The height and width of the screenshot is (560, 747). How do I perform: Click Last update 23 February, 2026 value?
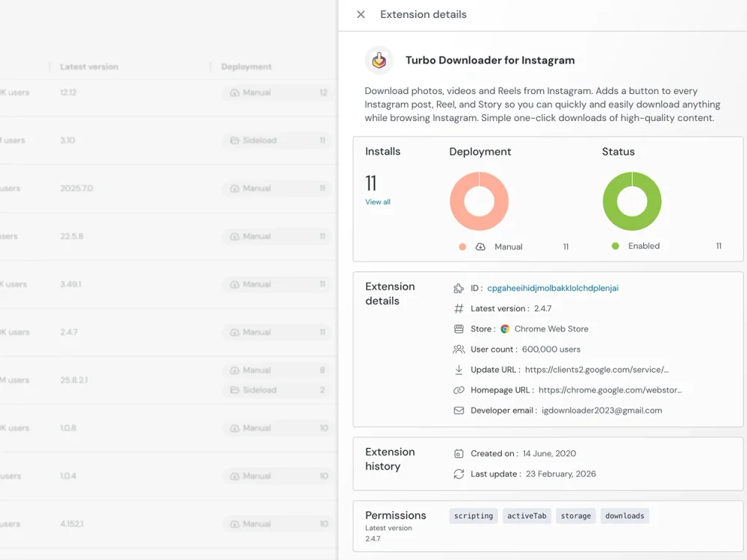[x=561, y=474]
